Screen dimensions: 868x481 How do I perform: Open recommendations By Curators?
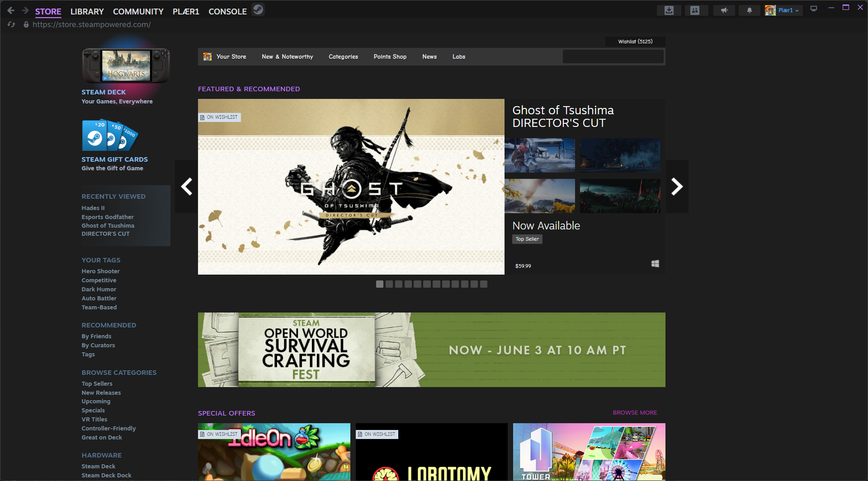(x=98, y=346)
